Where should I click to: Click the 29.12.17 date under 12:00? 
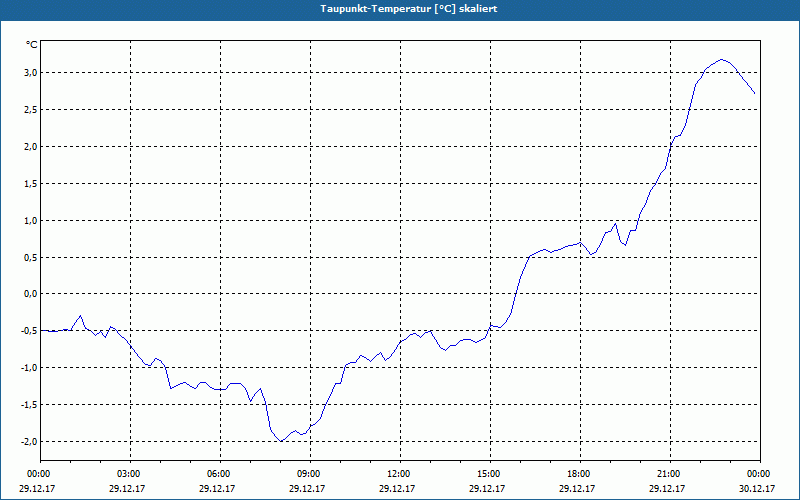pyautogui.click(x=397, y=488)
